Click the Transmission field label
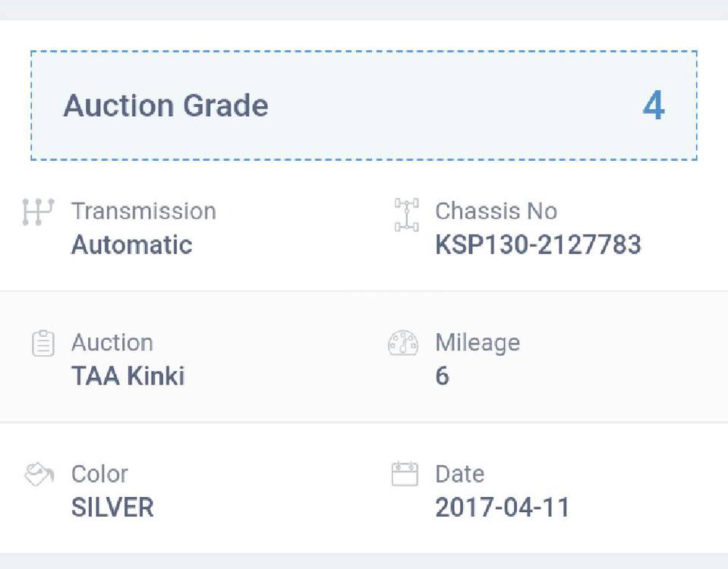Image resolution: width=728 pixels, height=569 pixels. (143, 211)
